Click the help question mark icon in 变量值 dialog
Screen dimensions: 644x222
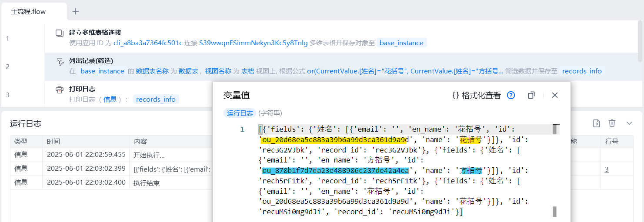[511, 96]
